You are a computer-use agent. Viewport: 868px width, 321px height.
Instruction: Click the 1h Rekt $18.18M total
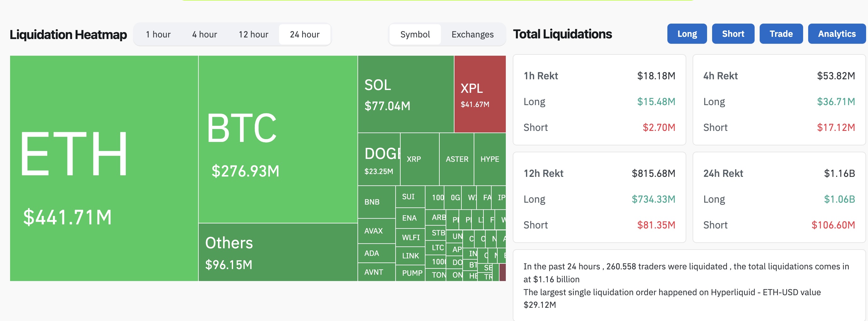tap(656, 76)
